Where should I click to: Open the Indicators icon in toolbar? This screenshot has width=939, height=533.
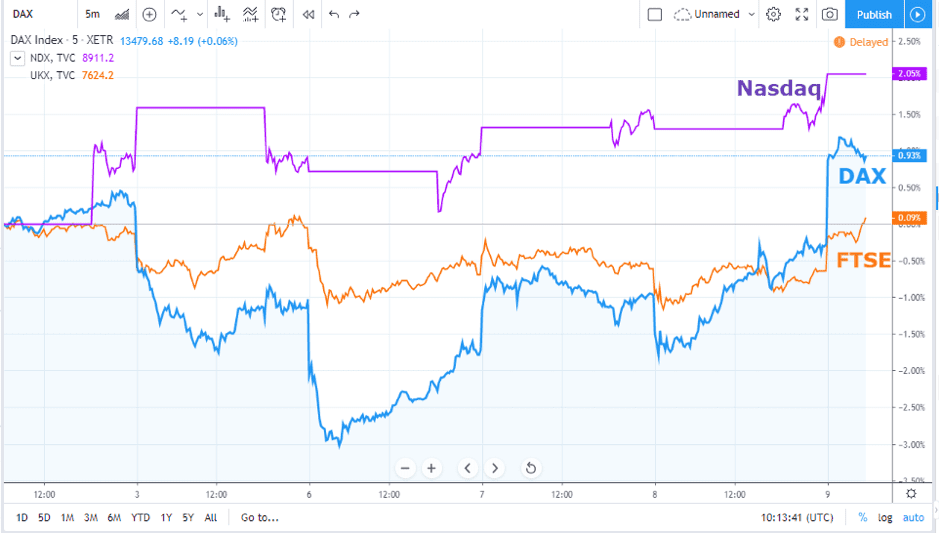[x=180, y=14]
